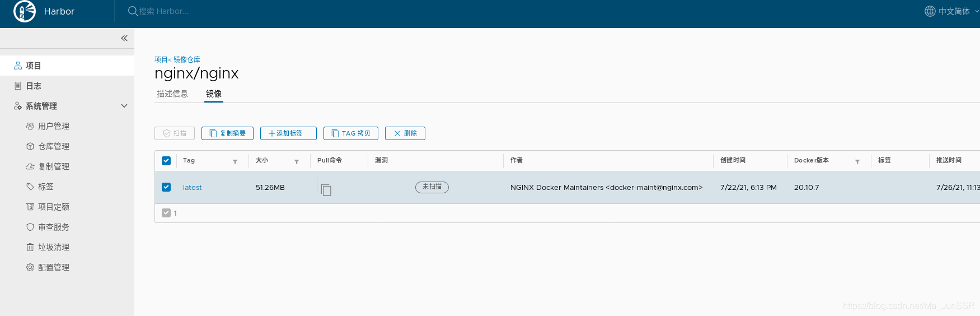
Task: Switch to the 描述信息 tab
Action: click(x=172, y=94)
